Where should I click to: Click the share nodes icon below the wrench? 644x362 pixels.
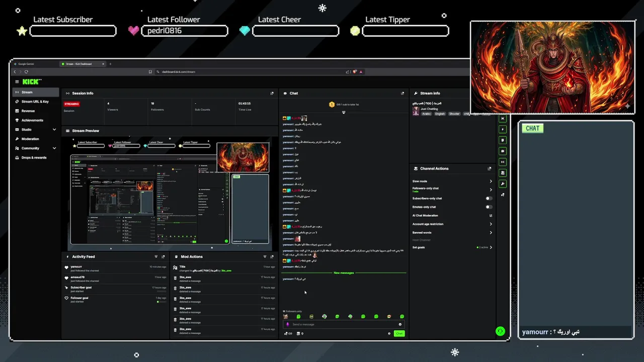tap(503, 195)
